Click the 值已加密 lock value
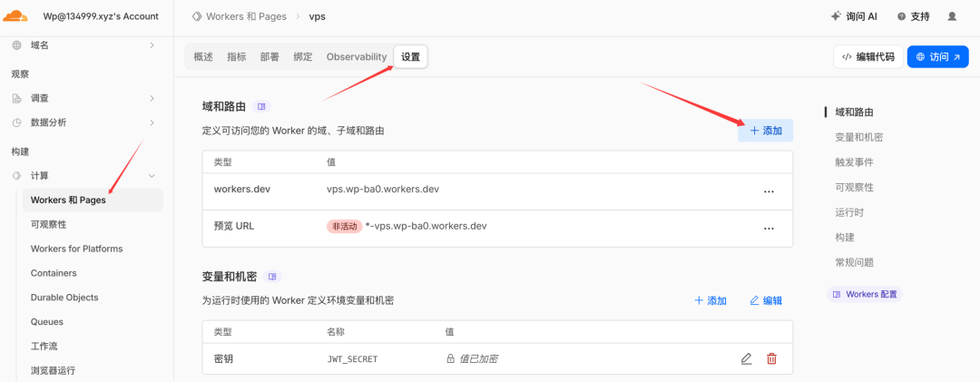980x382 pixels. (x=472, y=359)
